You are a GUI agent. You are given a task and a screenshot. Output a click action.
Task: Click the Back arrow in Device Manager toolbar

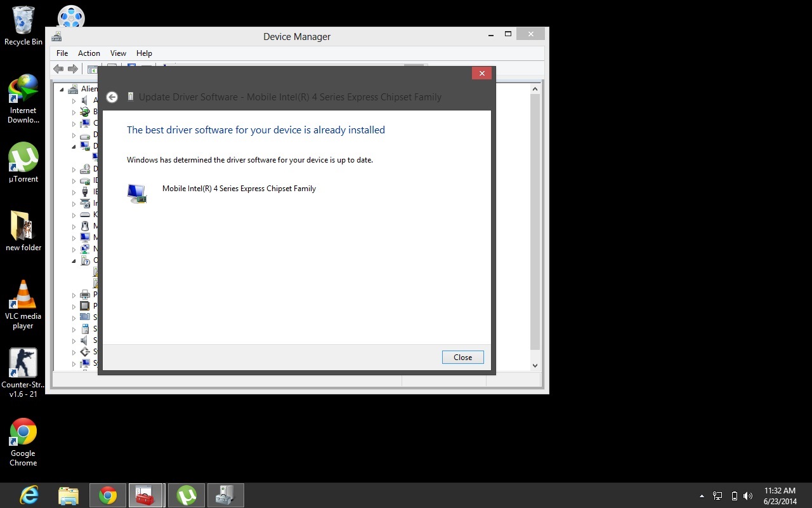point(58,69)
